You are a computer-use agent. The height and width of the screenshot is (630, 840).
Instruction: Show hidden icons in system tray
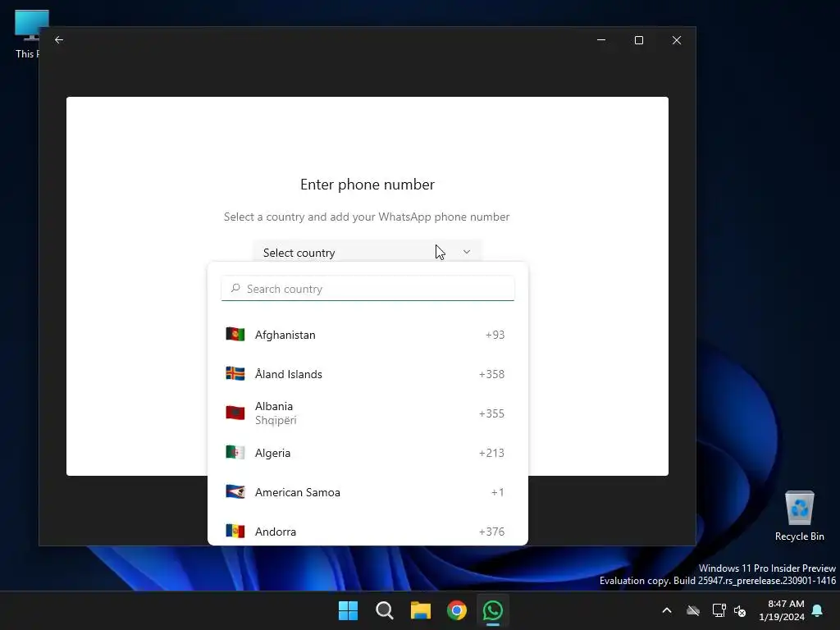click(x=667, y=610)
